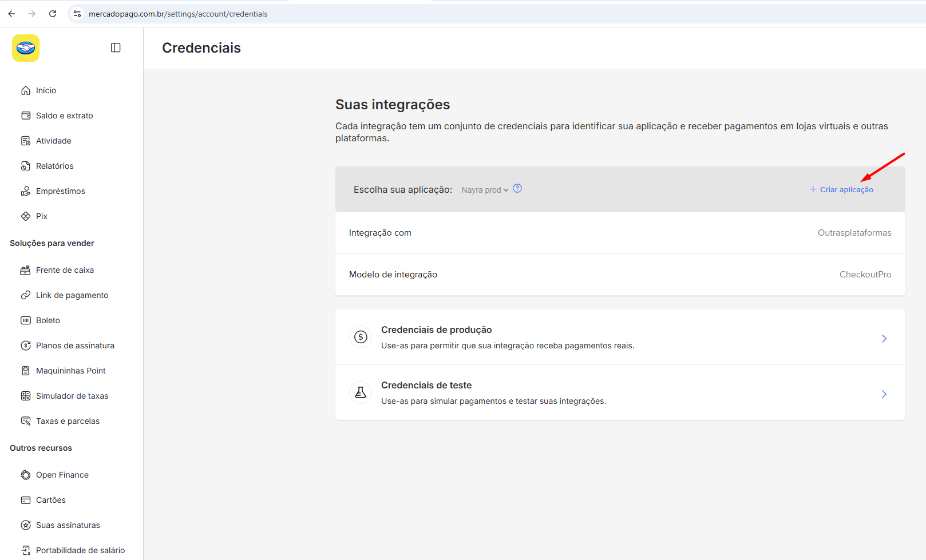Screen dimensions: 926x560
Task: Click the Suas assinaturas star icon
Action: 26,525
